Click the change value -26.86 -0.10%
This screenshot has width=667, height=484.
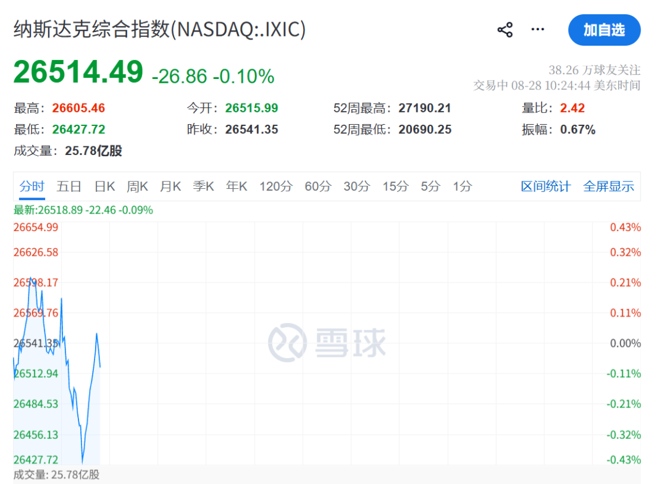pyautogui.click(x=213, y=77)
